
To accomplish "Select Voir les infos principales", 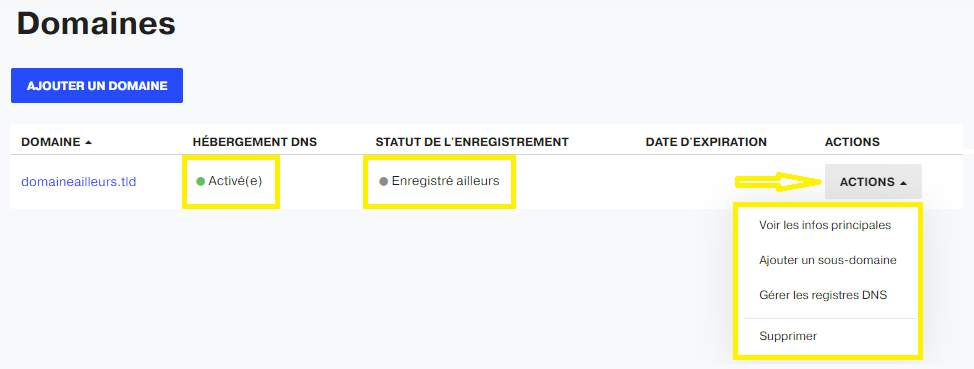I will point(825,225).
